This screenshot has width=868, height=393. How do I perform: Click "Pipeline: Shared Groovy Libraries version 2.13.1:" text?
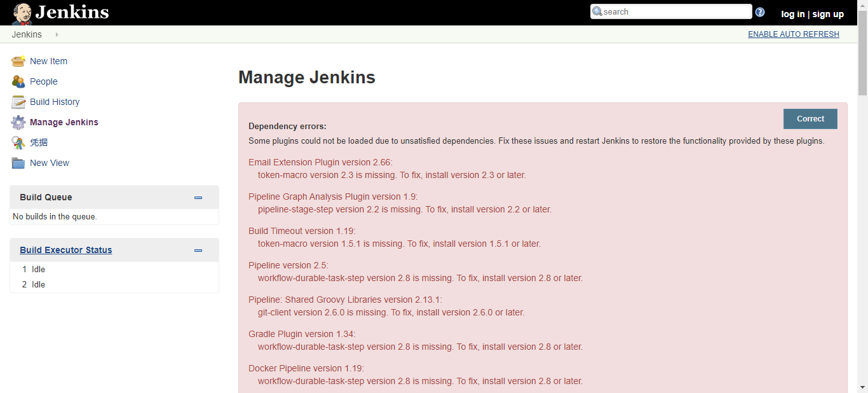[345, 300]
